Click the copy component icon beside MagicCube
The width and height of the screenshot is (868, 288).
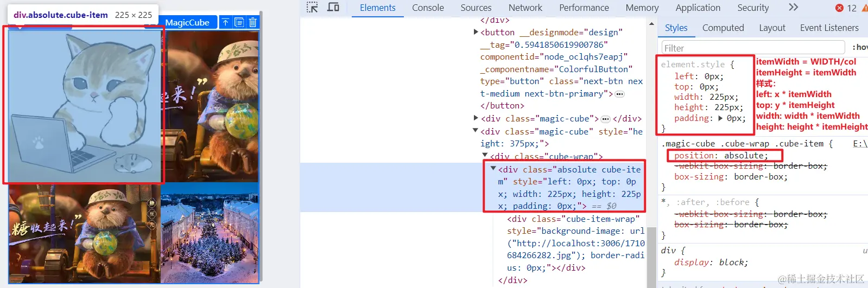[239, 22]
